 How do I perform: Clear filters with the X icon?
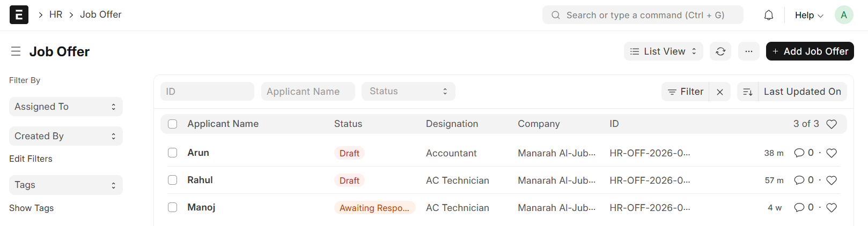pyautogui.click(x=719, y=92)
